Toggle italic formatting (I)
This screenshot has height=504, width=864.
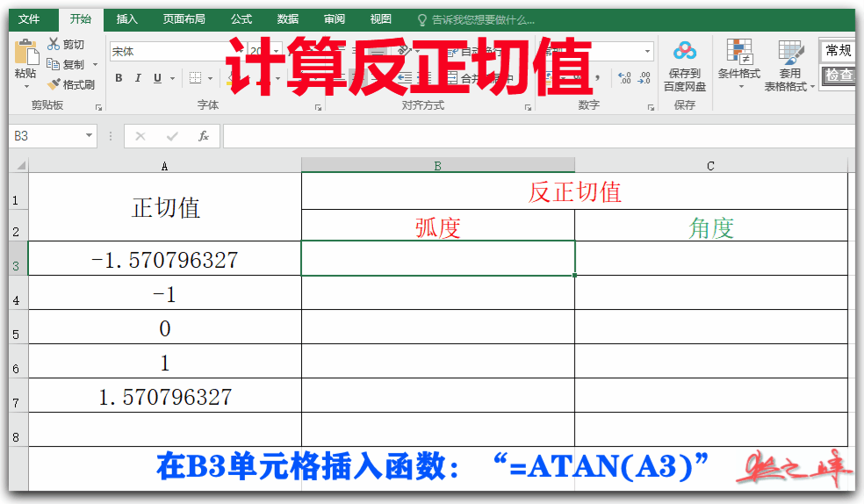138,78
